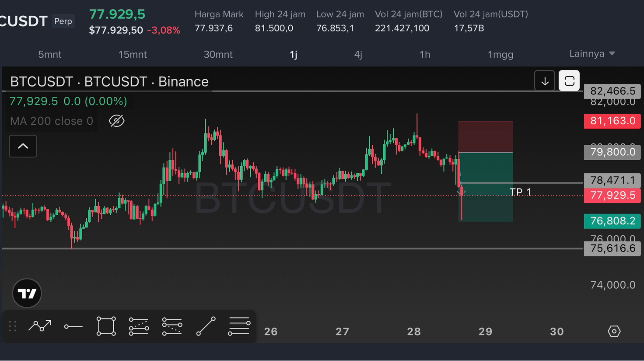Click the 79,800.0 entry price label

click(612, 152)
